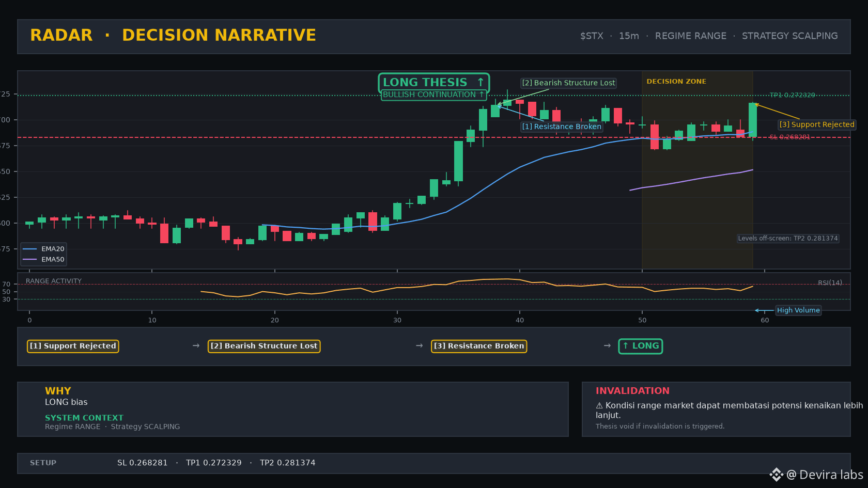868x488 pixels.
Task: Click the $STX ticker in header
Action: 592,36
